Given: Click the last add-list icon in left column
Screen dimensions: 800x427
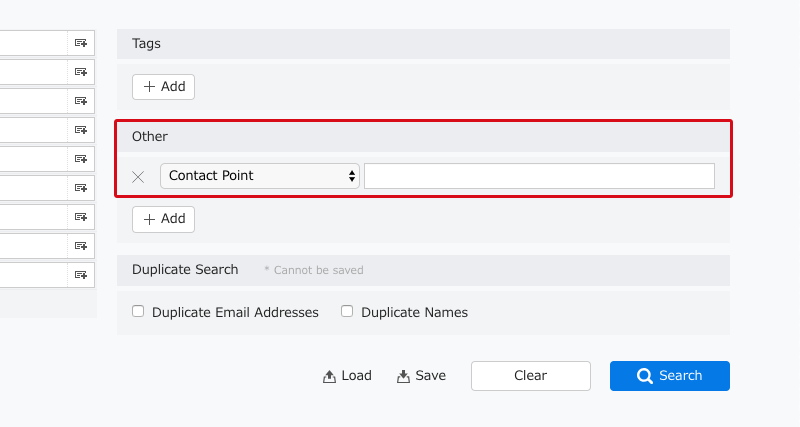Looking at the screenshot, I should point(81,275).
